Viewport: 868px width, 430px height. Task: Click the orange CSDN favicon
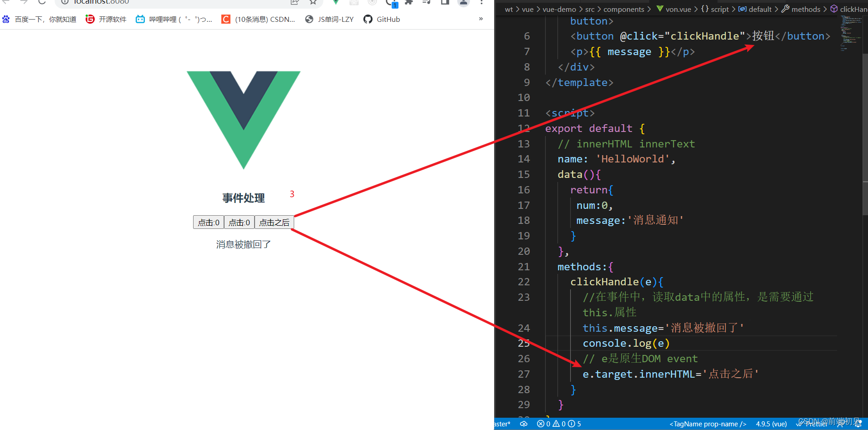point(225,19)
